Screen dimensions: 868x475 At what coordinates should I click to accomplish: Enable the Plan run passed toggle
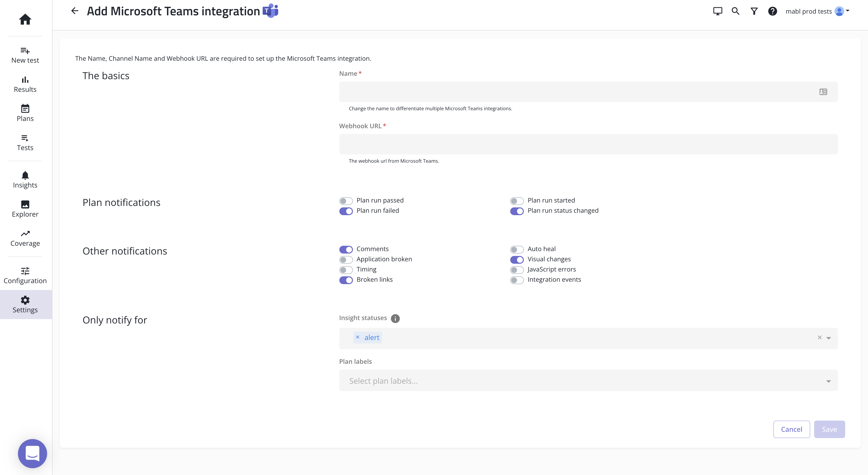pos(346,201)
